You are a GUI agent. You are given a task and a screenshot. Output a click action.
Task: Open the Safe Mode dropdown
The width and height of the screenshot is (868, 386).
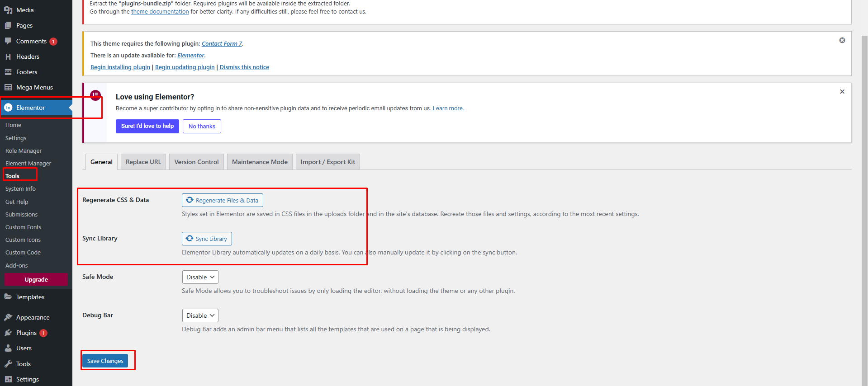(200, 277)
